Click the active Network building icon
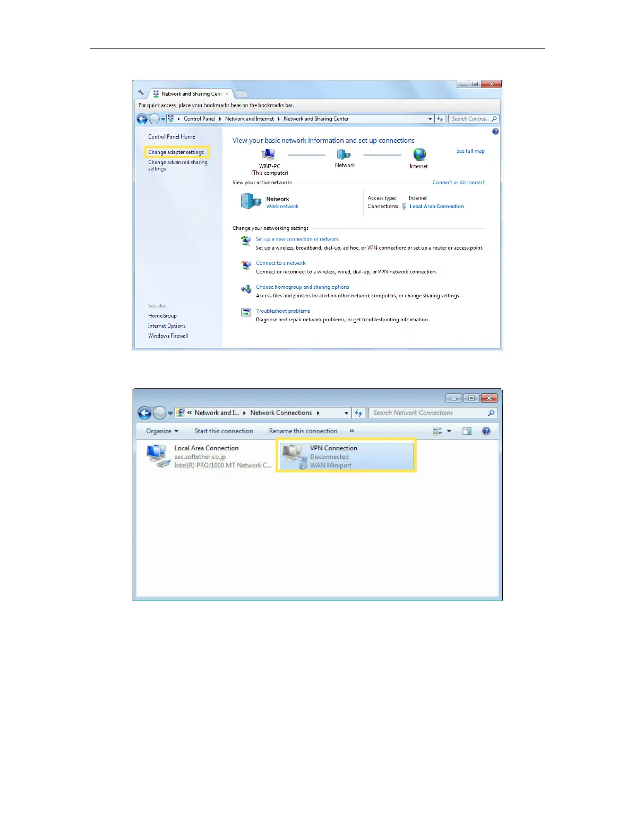635x840 pixels. pyautogui.click(x=251, y=201)
